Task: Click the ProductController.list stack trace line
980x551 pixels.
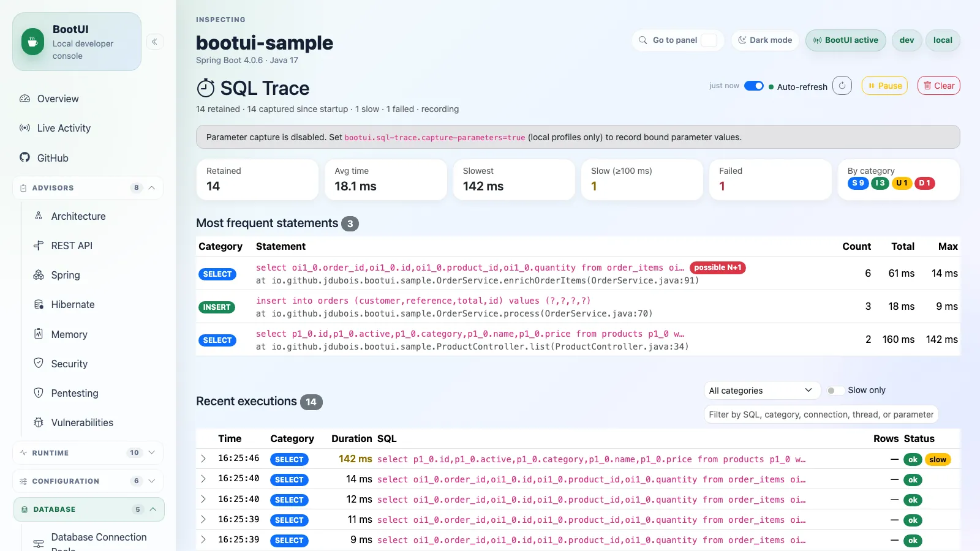Action: coord(472,347)
